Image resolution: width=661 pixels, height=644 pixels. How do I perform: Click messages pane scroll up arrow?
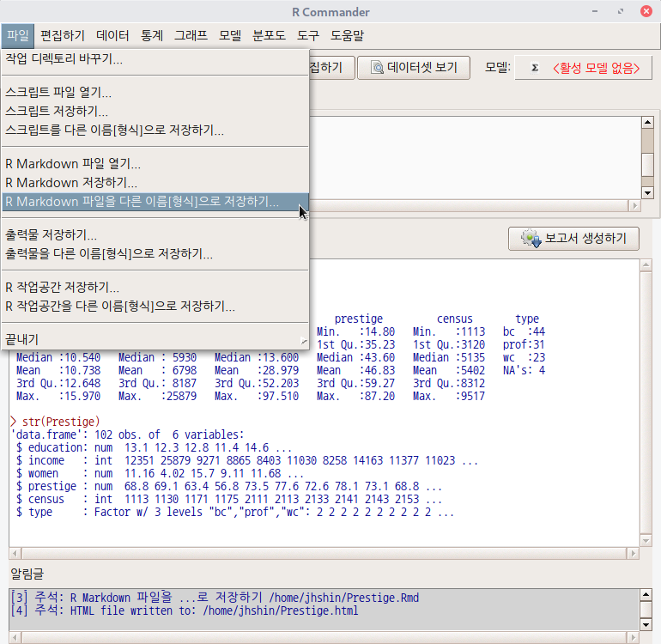tap(646, 595)
